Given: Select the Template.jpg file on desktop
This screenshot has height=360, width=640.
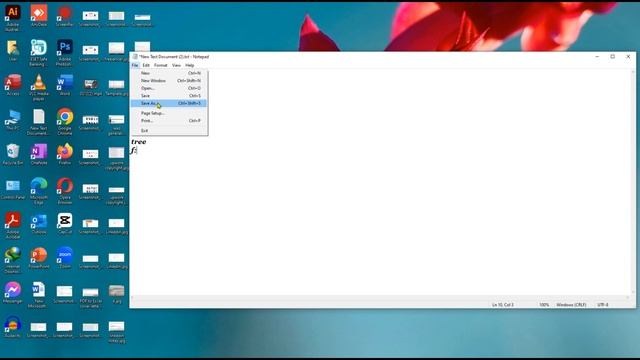Looking at the screenshot, I should click(116, 87).
